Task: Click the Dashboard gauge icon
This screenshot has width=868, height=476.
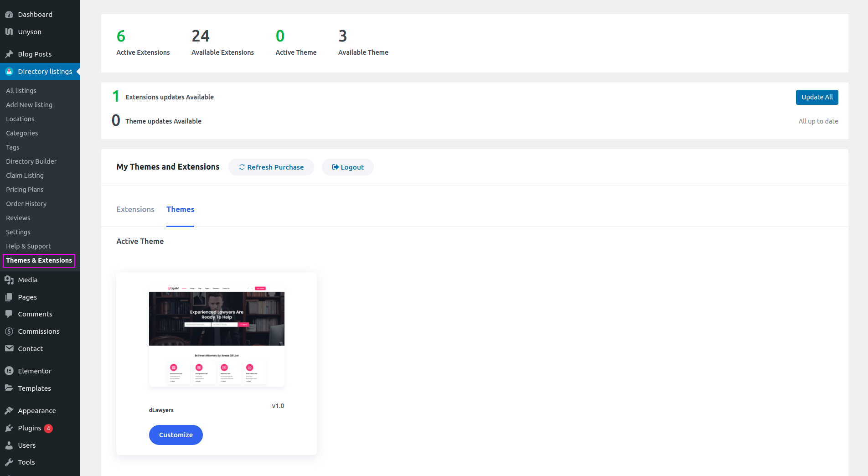Action: [9, 15]
